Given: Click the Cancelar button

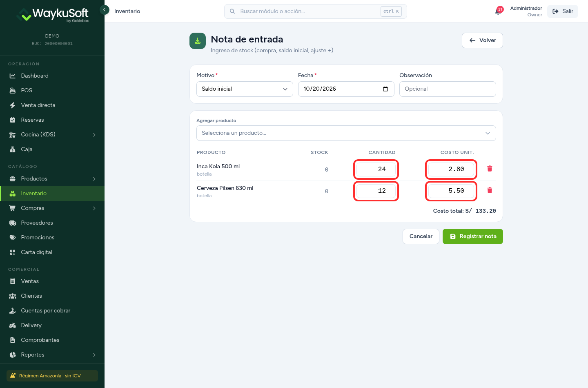Looking at the screenshot, I should [x=421, y=236].
